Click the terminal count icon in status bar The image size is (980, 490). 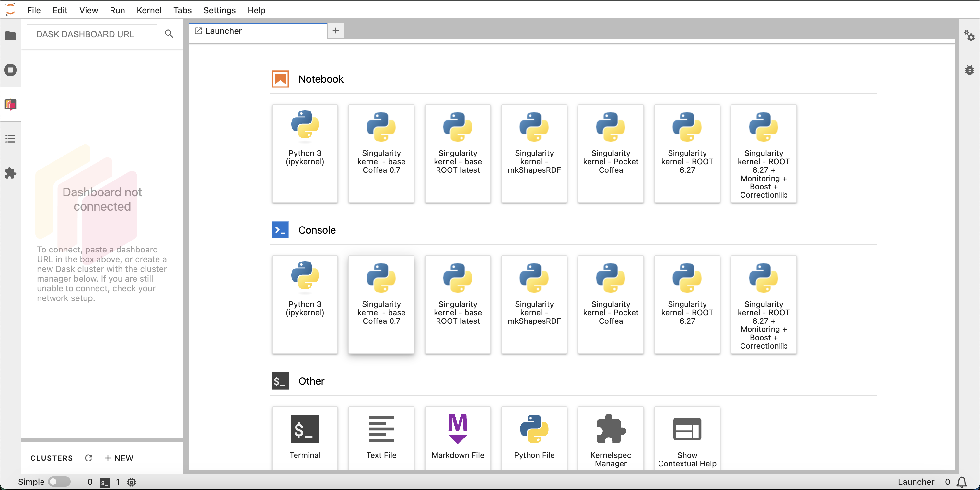[x=105, y=483]
